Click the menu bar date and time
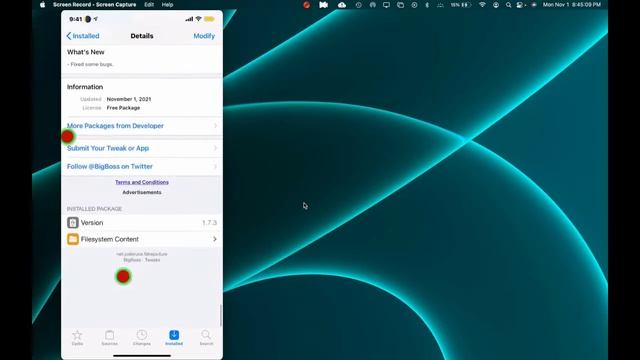 pos(571,5)
